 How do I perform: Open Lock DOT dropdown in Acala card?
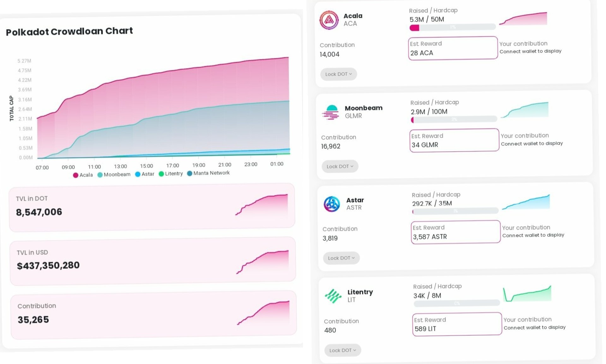pos(338,74)
